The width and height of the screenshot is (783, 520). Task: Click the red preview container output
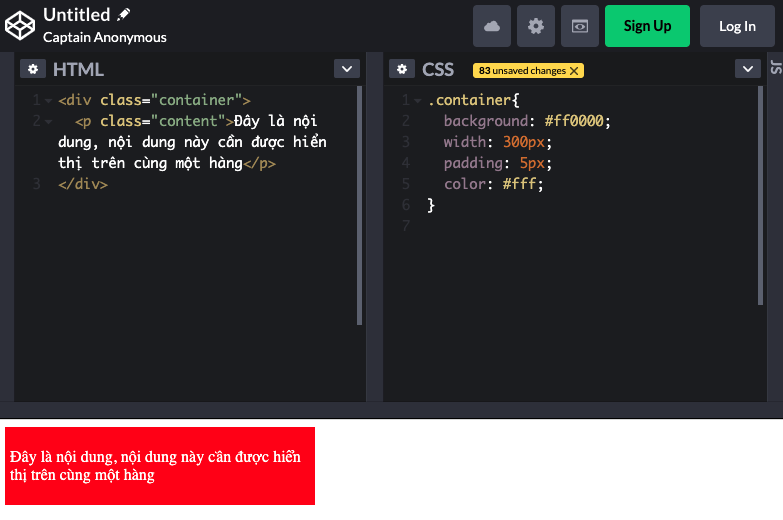click(x=160, y=465)
